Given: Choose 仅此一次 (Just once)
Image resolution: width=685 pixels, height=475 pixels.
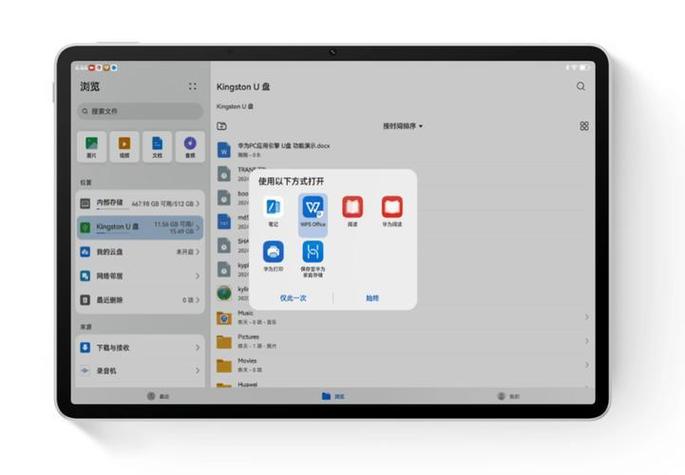Looking at the screenshot, I should [x=293, y=298].
